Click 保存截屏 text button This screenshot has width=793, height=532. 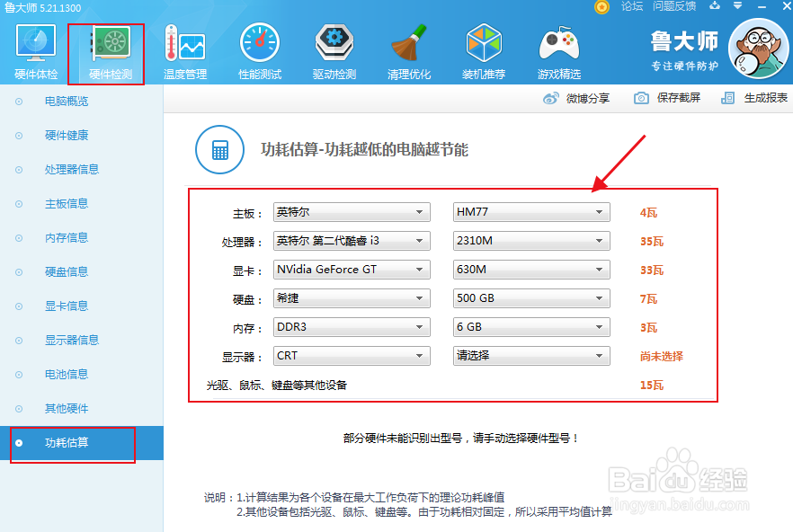click(679, 98)
